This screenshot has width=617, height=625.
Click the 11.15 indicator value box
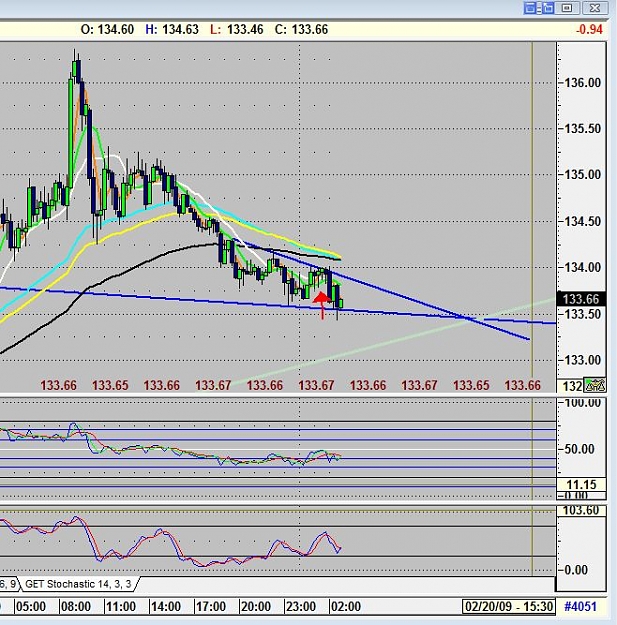click(x=581, y=485)
